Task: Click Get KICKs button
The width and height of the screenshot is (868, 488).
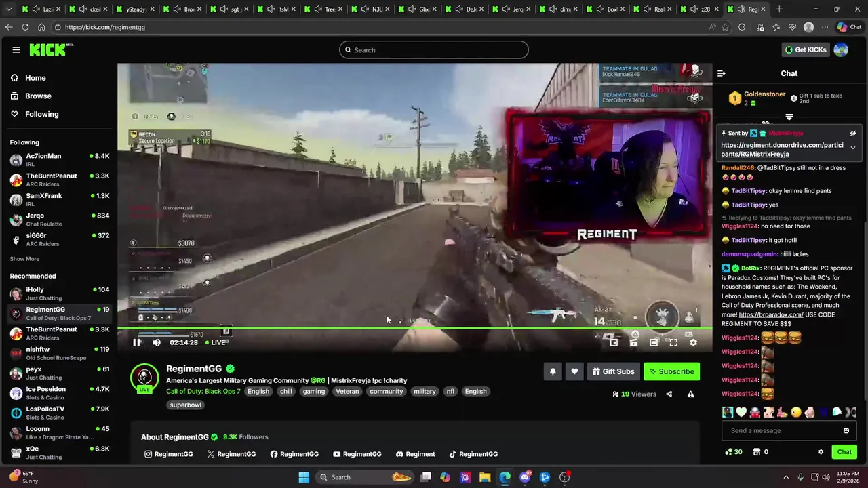Action: [x=806, y=49]
